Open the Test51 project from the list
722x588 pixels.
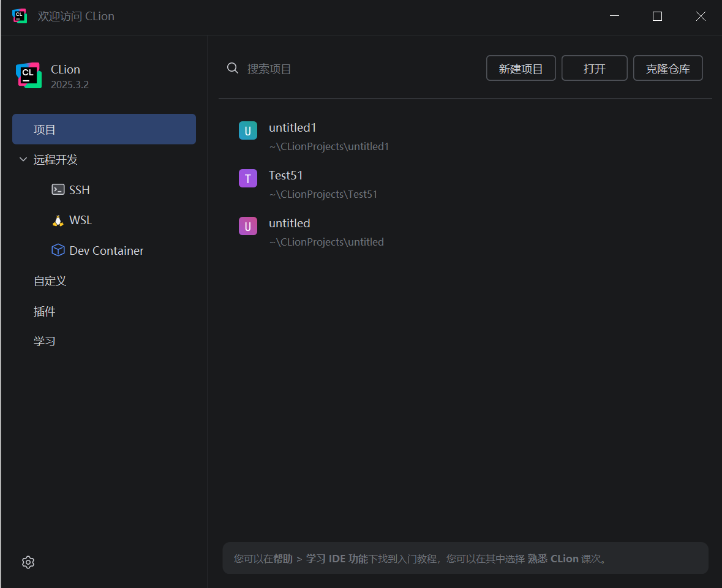(286, 175)
